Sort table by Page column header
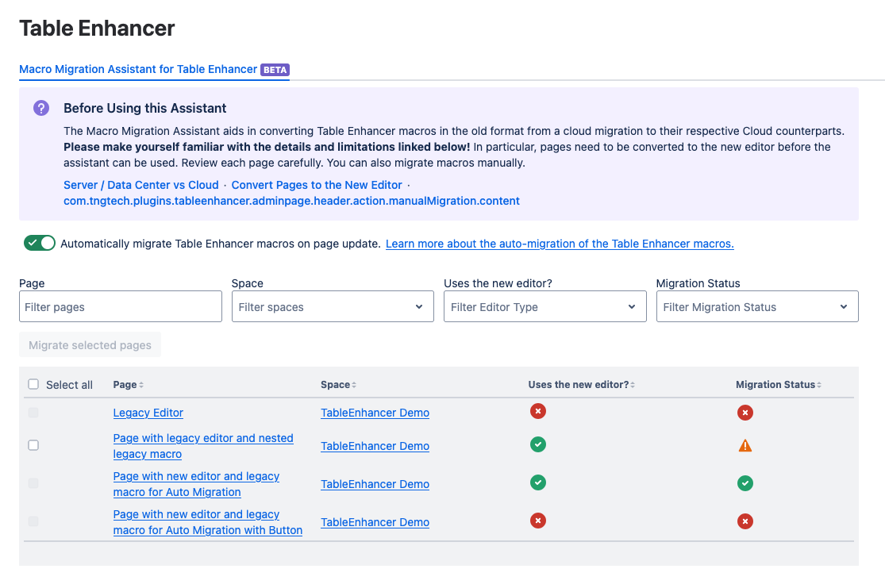 coord(128,385)
